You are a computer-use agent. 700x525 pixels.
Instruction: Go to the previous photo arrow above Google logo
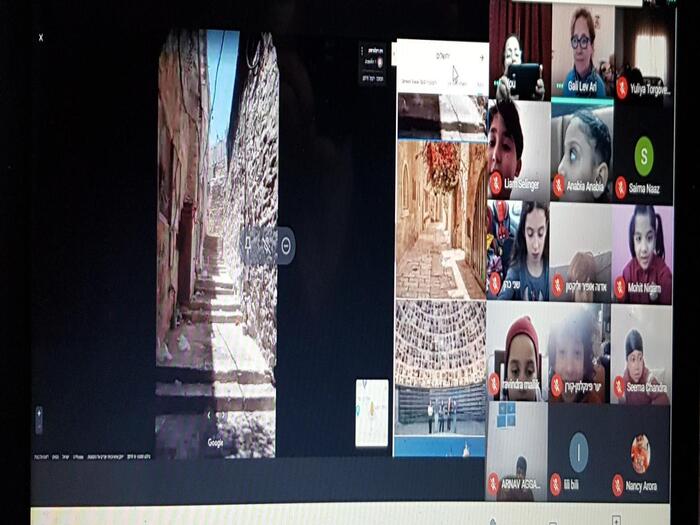(210, 415)
